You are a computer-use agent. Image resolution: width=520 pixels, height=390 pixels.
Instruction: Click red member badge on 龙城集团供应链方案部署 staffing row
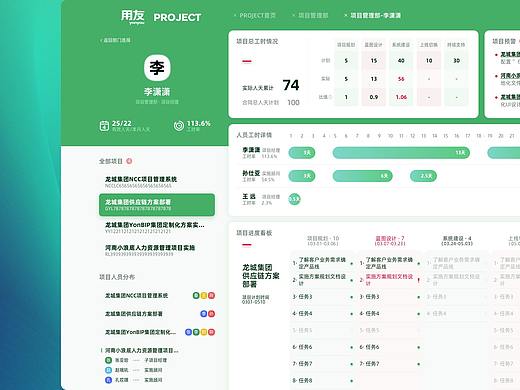(x=211, y=314)
